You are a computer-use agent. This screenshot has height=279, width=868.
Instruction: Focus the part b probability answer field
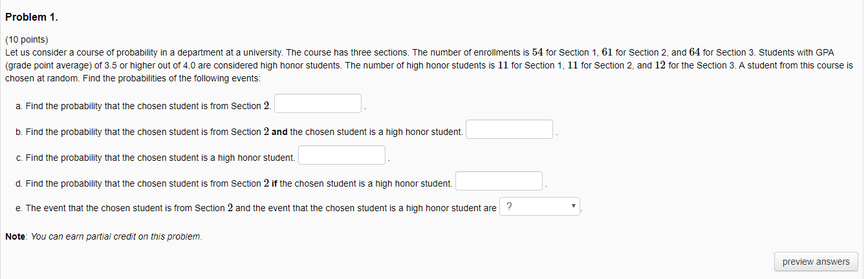pos(510,129)
